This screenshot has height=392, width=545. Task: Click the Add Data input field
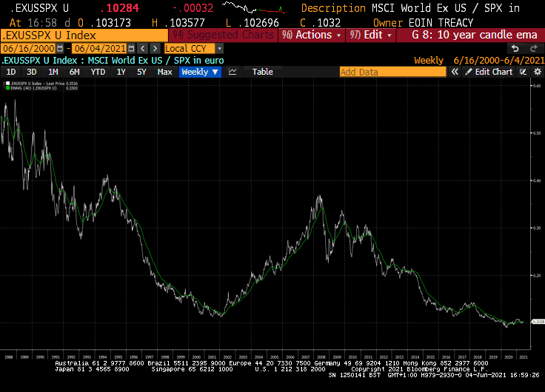click(392, 72)
